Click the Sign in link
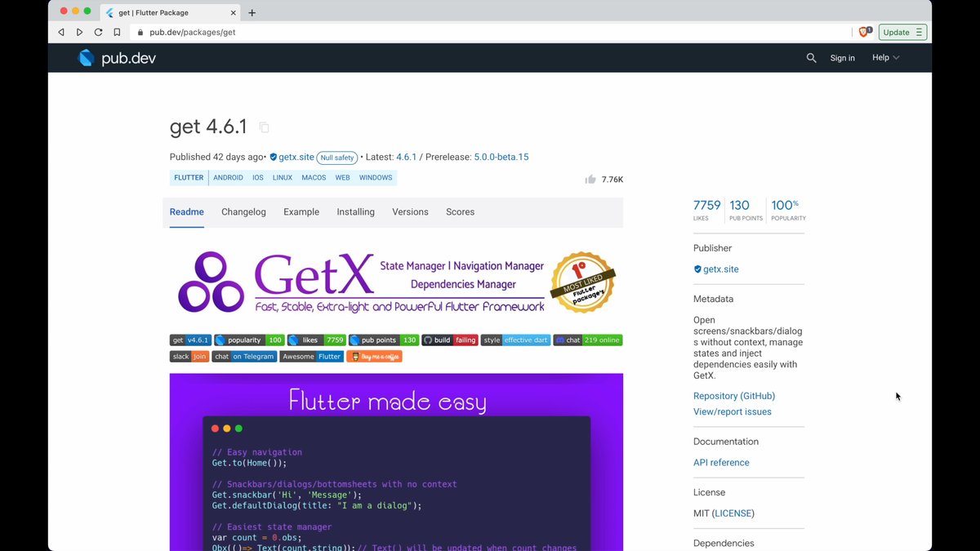The width and height of the screenshot is (980, 551). click(x=842, y=58)
